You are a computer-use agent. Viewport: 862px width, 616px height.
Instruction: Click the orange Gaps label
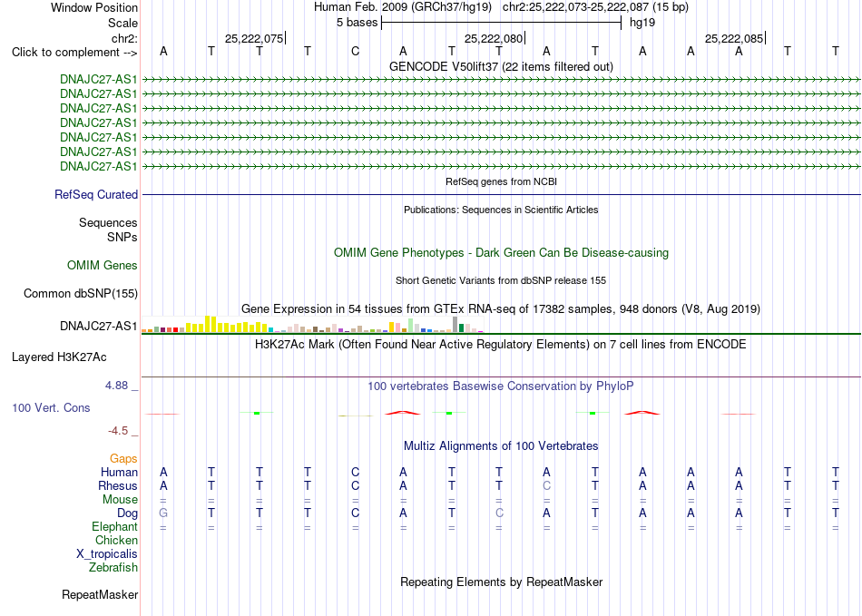(x=123, y=458)
